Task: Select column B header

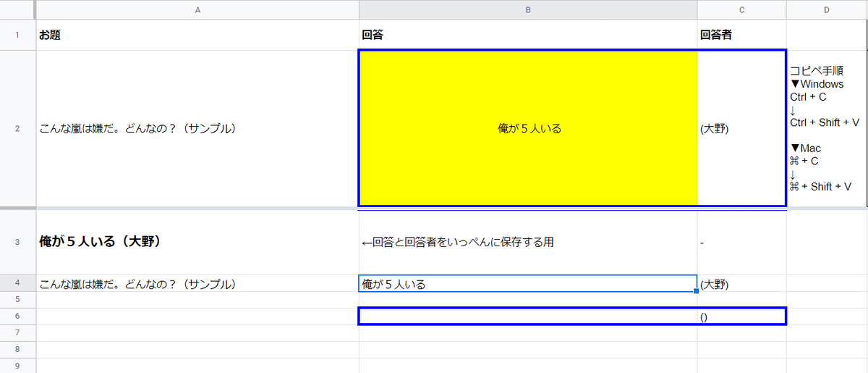Action: [528, 9]
